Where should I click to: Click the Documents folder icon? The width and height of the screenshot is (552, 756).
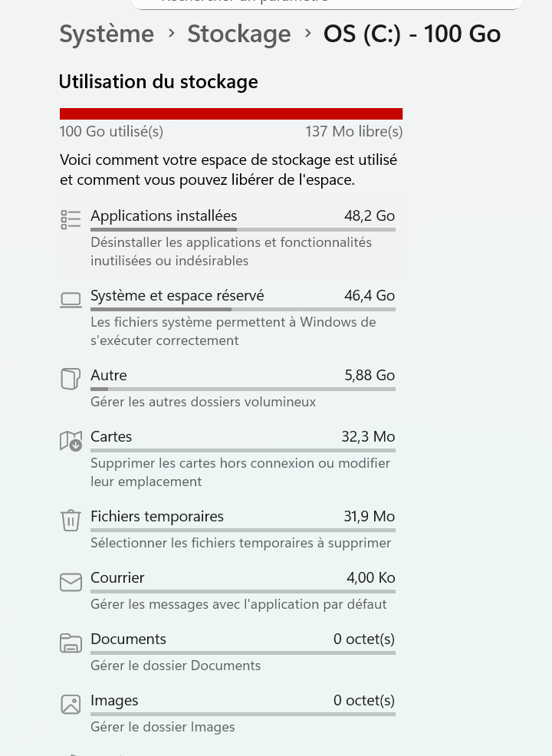71,643
